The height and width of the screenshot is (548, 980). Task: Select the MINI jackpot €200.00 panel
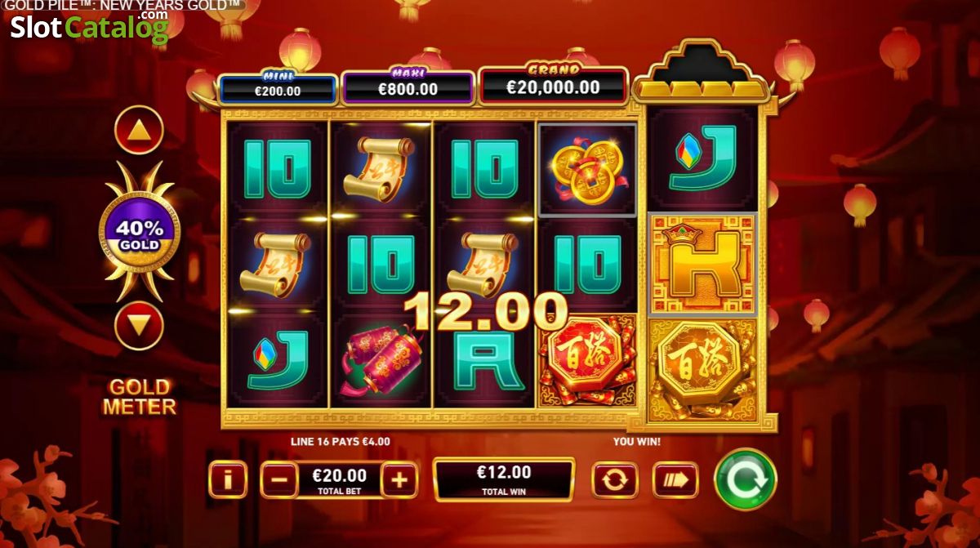pyautogui.click(x=278, y=88)
